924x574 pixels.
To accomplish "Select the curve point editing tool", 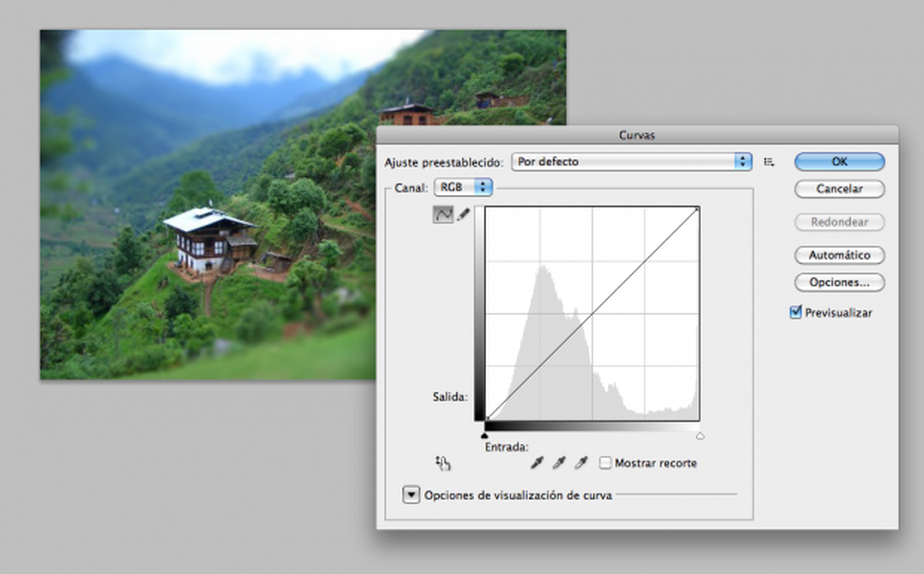I will pos(443,215).
